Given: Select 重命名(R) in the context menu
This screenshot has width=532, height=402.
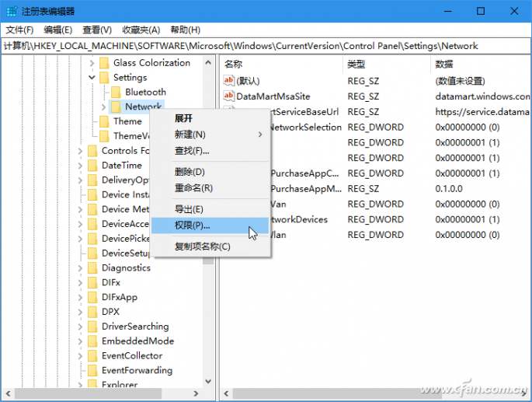Looking at the screenshot, I should point(210,187).
